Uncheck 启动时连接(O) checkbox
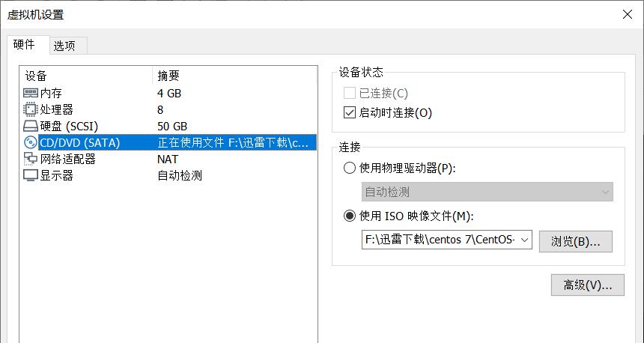The image size is (644, 343). 350,112
